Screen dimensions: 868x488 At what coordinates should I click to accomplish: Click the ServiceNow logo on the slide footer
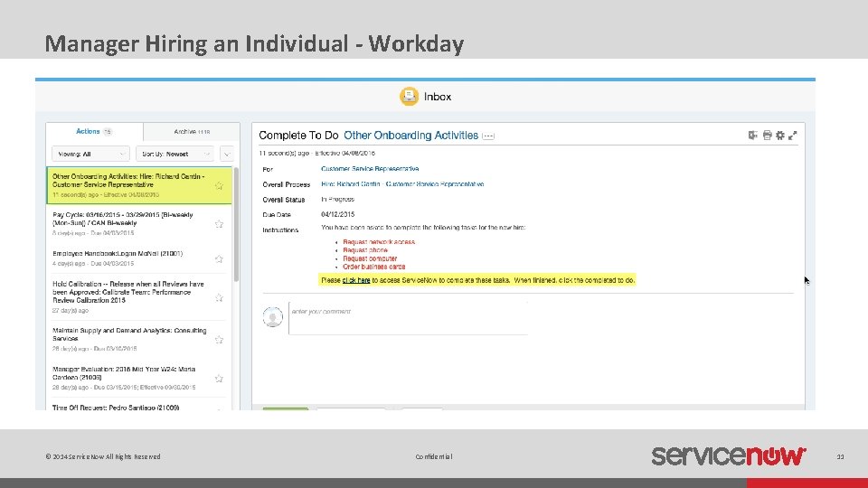click(729, 455)
